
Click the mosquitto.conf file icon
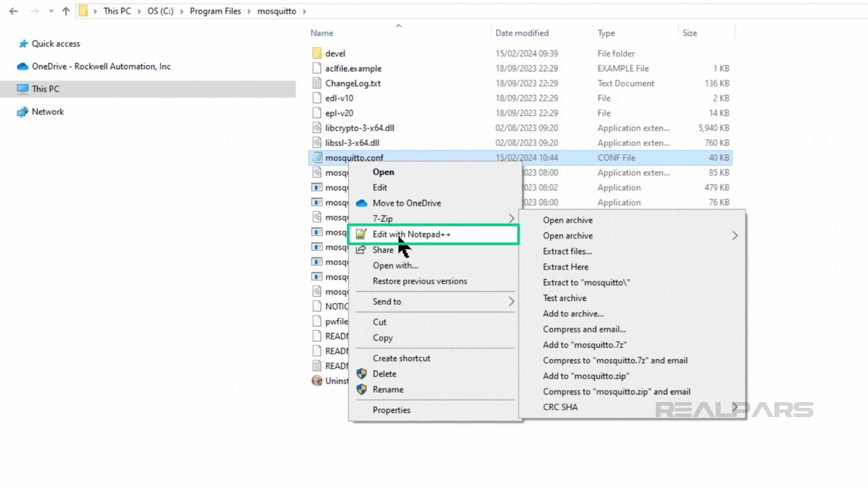click(317, 157)
